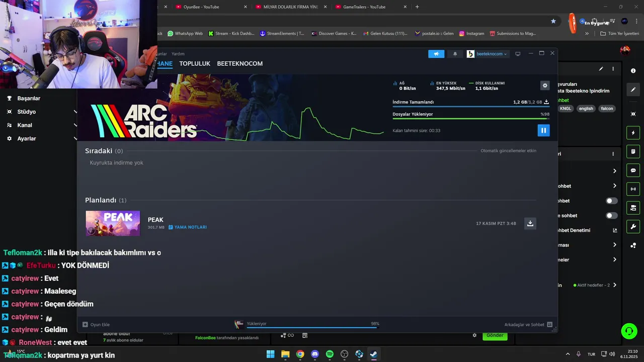Open lightning quick actions in right rail
Image resolution: width=644 pixels, height=362 pixels.
[633, 133]
